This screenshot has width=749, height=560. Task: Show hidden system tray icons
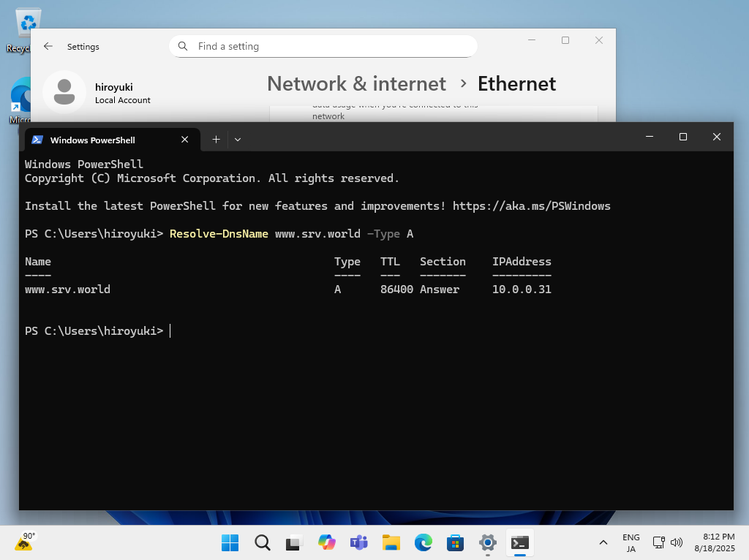[603, 542]
